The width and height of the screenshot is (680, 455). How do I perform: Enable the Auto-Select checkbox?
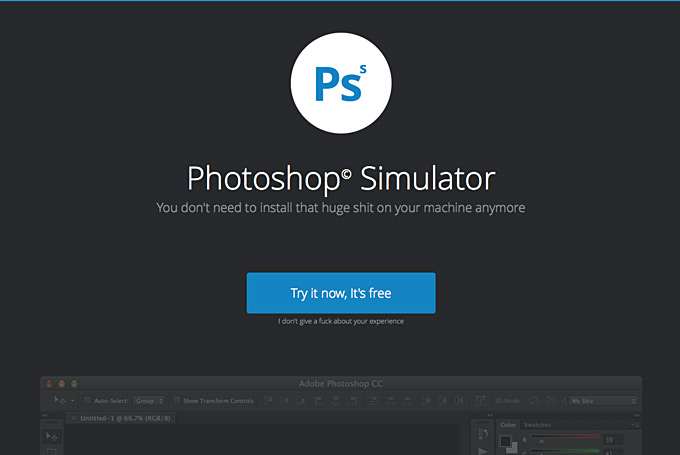pyautogui.click(x=87, y=401)
